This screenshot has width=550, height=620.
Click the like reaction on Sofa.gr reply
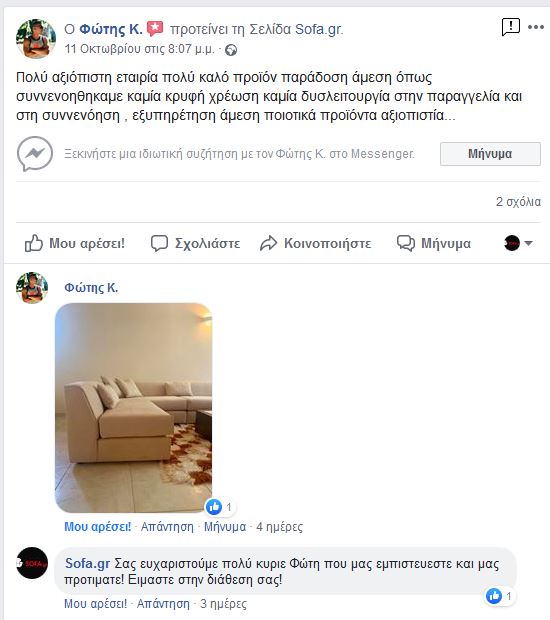click(x=494, y=595)
